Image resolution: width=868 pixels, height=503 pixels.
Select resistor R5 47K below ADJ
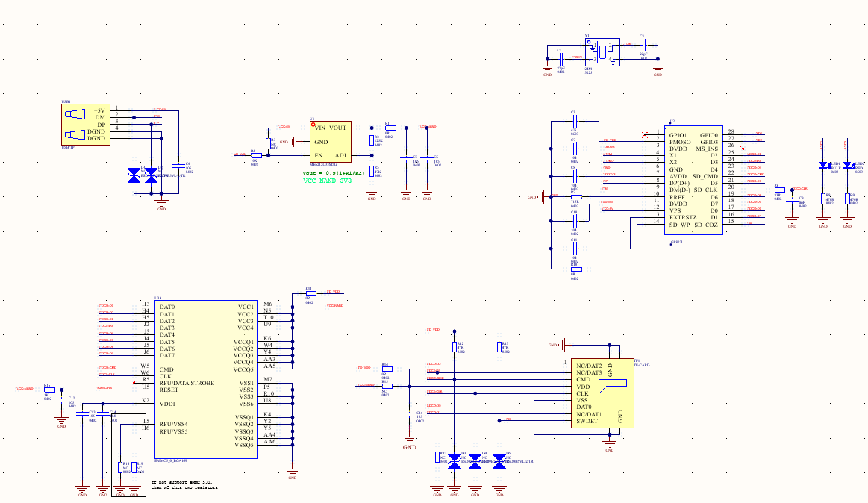pos(372,172)
